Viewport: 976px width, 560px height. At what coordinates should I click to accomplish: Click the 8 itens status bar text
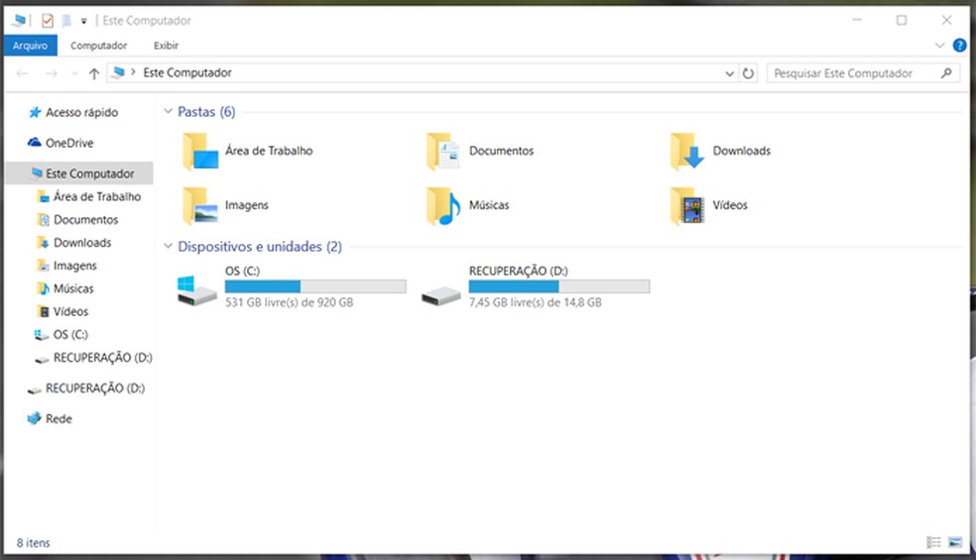[33, 542]
